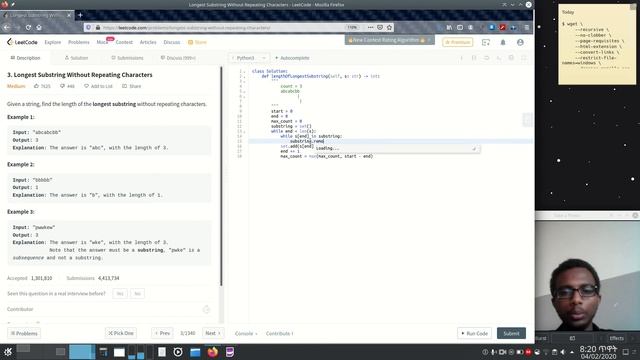Like the problem with thumbs-up
The image size is (640, 360).
pos(42,86)
